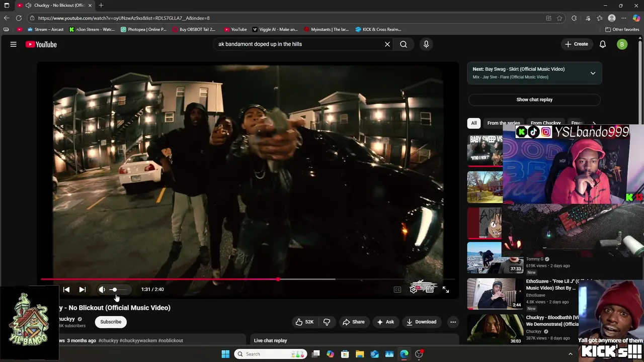Open more actions three-dot menu
The width and height of the screenshot is (644, 362).
pyautogui.click(x=453, y=322)
